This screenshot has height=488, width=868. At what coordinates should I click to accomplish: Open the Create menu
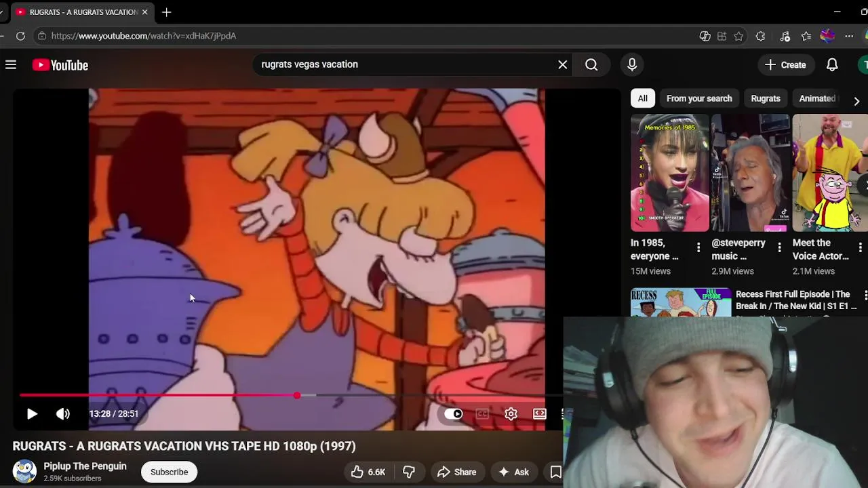[x=785, y=65]
